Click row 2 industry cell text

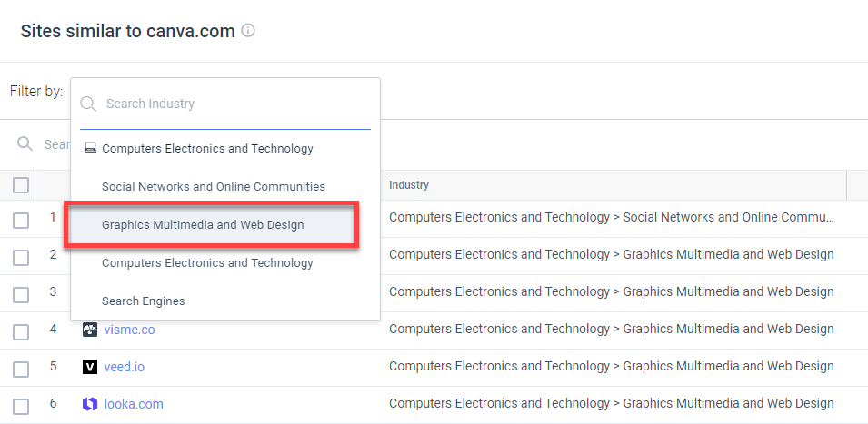(x=611, y=254)
